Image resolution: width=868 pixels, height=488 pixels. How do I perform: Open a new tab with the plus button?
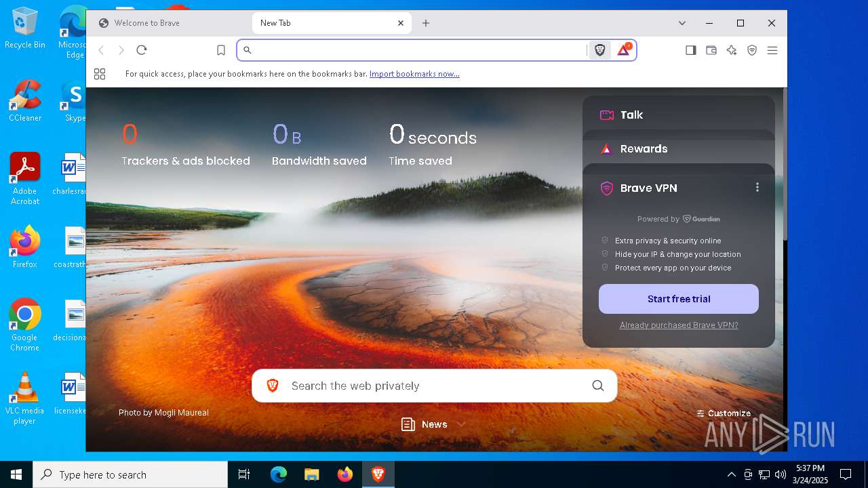coord(426,23)
